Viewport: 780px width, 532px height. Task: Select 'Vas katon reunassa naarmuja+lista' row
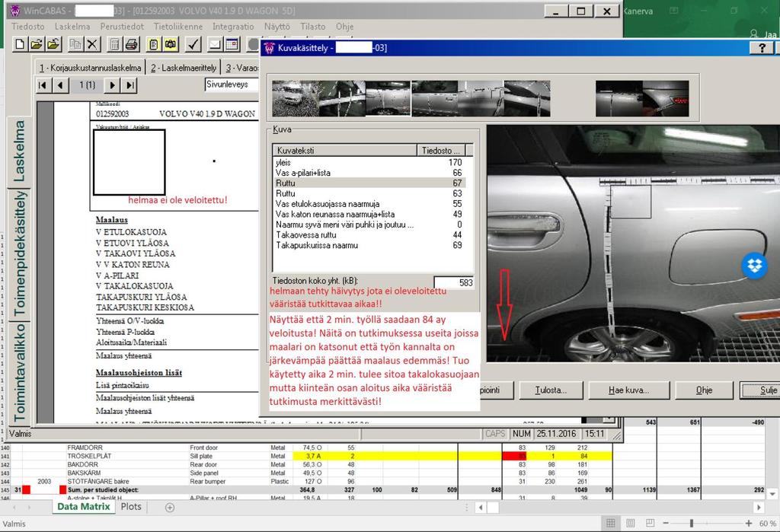[369, 215]
